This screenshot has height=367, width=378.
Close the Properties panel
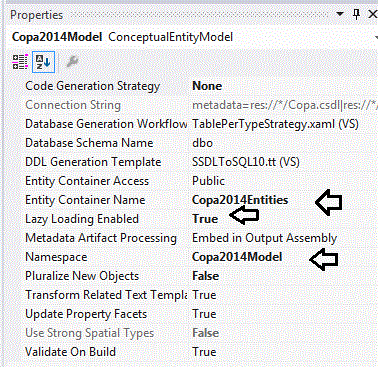coord(372,14)
